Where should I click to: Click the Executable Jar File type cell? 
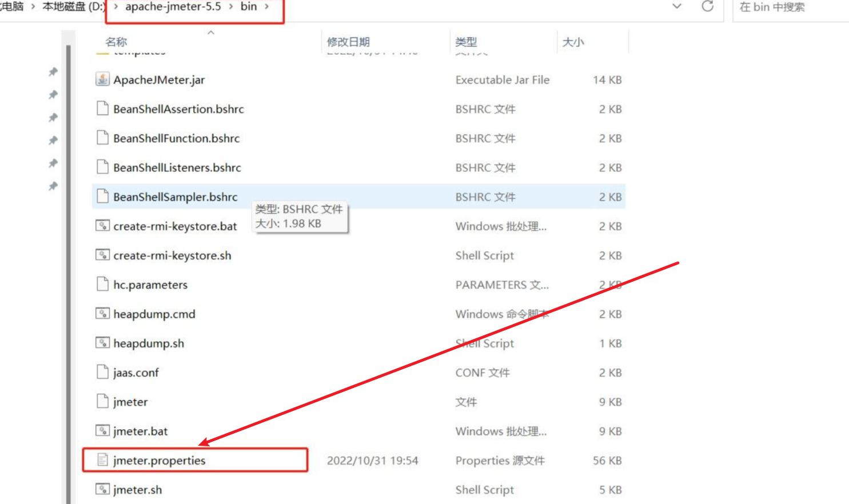tap(503, 80)
